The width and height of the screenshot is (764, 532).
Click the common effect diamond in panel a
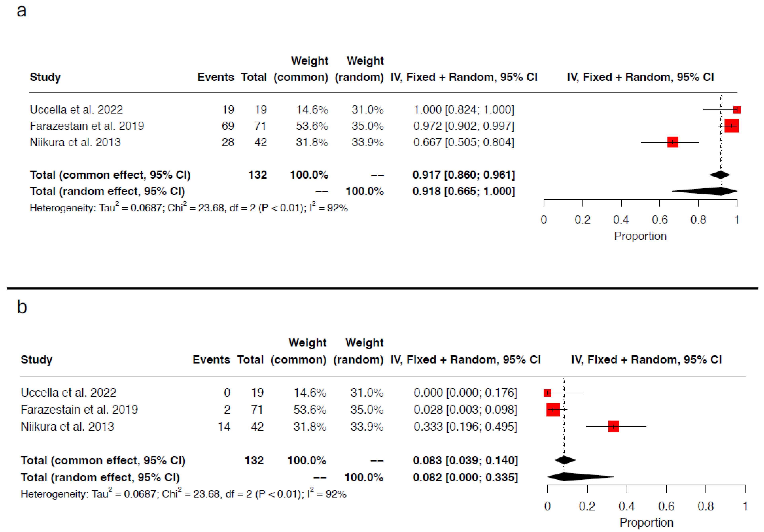(x=720, y=175)
